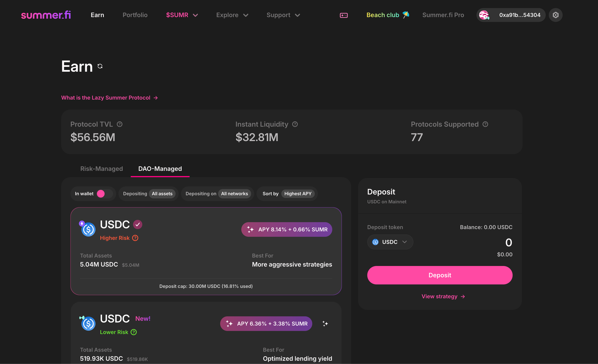Toggle the In wallet switch

point(104,194)
